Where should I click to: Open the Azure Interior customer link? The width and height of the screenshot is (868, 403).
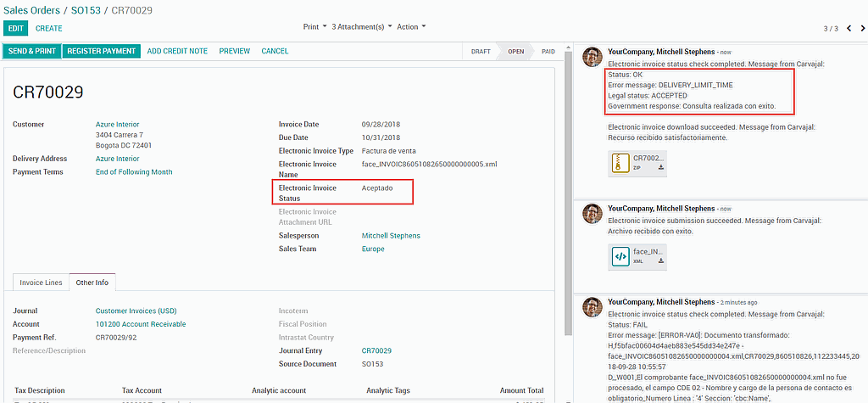(x=117, y=125)
